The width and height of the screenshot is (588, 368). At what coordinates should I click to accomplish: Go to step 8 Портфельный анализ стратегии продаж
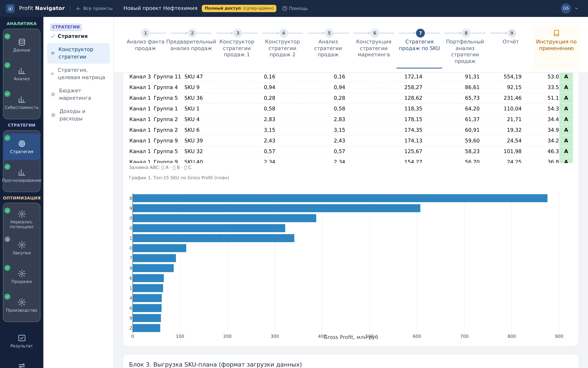point(465,47)
